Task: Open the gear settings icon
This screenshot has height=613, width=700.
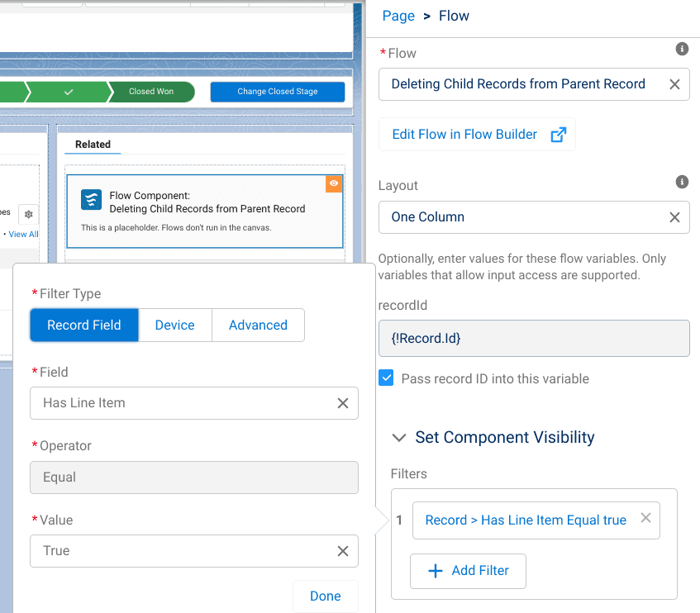Action: (29, 214)
